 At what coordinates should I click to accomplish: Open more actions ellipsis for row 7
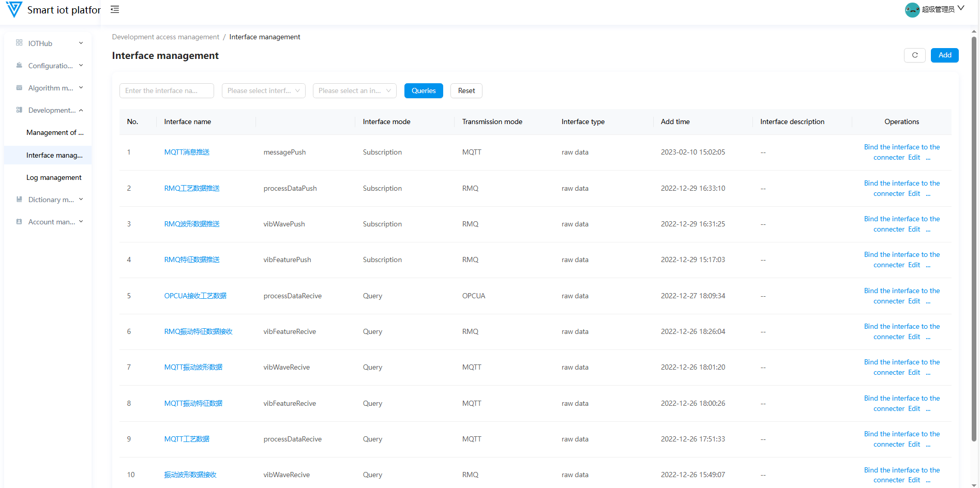[x=928, y=373]
